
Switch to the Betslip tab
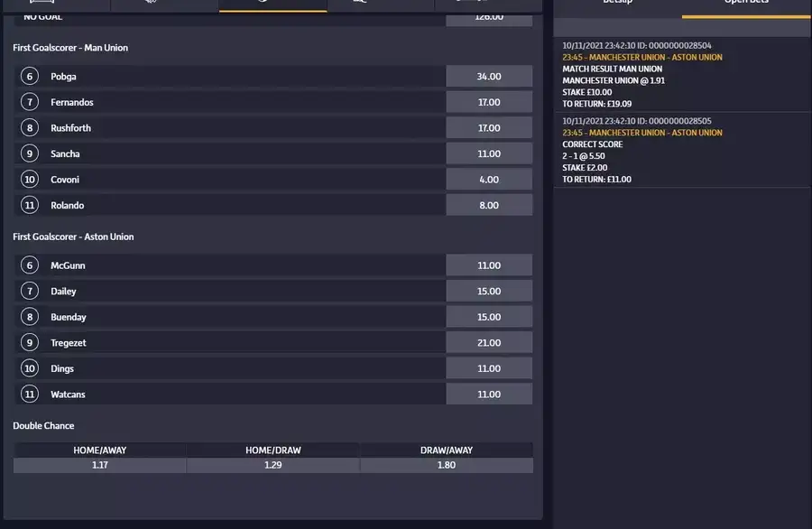pyautogui.click(x=617, y=5)
